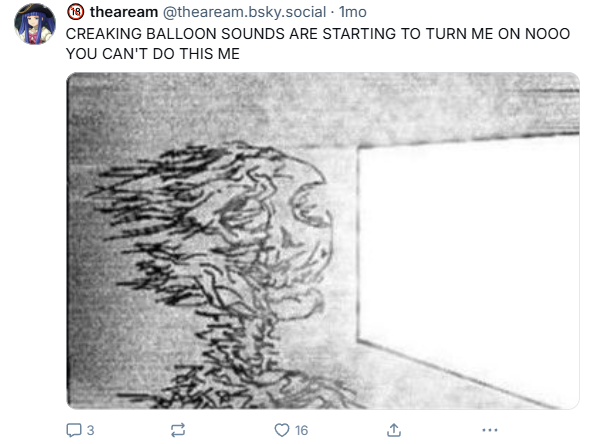
Task: Open the reply speech bubble icon
Action: pos(73,430)
